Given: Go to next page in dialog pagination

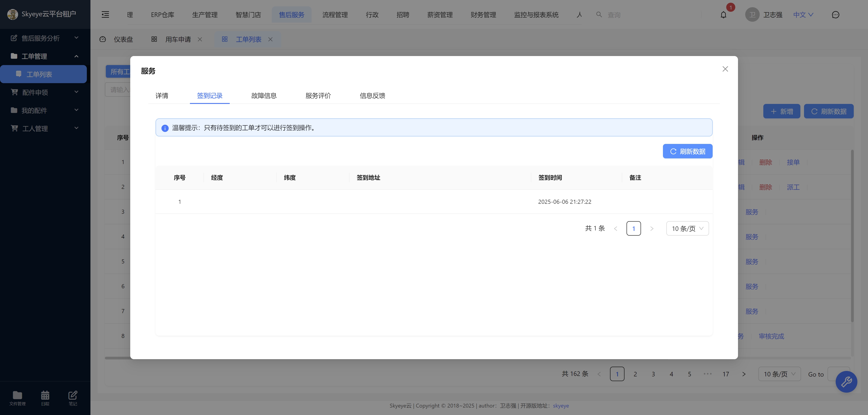Looking at the screenshot, I should click(x=652, y=229).
